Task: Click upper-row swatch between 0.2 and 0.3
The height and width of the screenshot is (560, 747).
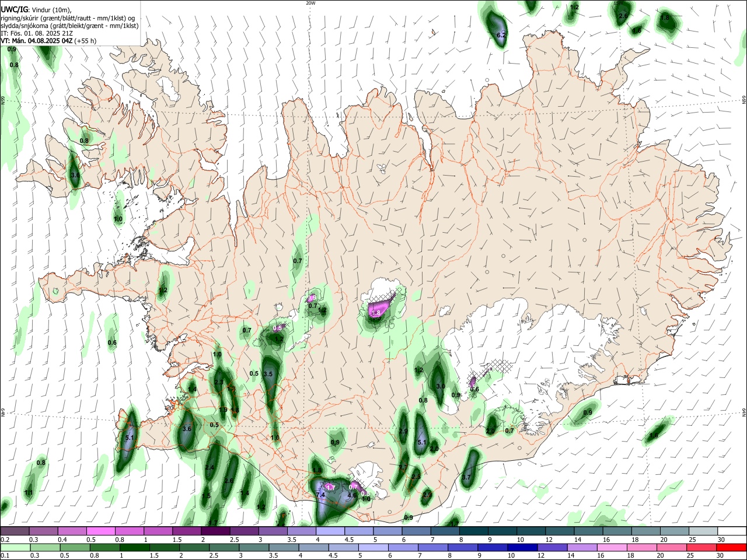Action: (x=15, y=531)
